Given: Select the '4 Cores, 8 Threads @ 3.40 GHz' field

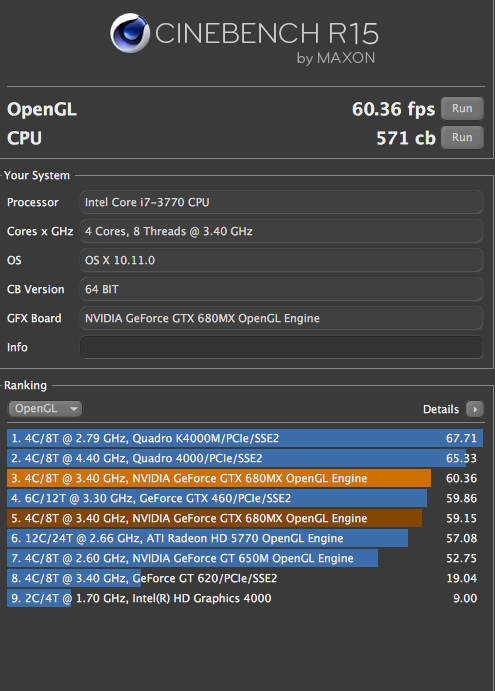Looking at the screenshot, I should pos(281,231).
